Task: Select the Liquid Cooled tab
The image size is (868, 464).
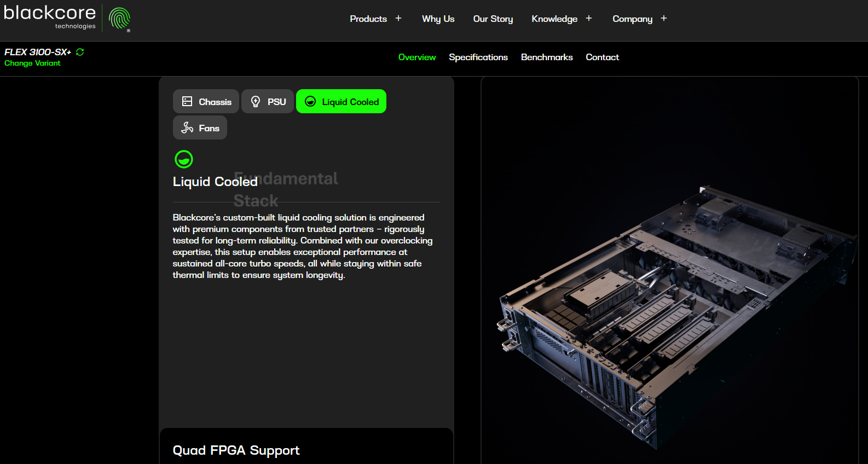Action: tap(341, 101)
